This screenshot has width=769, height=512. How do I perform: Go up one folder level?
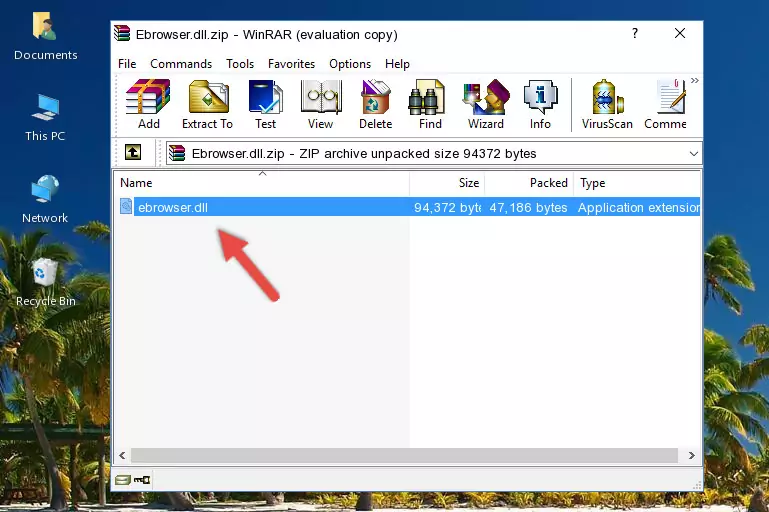coord(133,153)
